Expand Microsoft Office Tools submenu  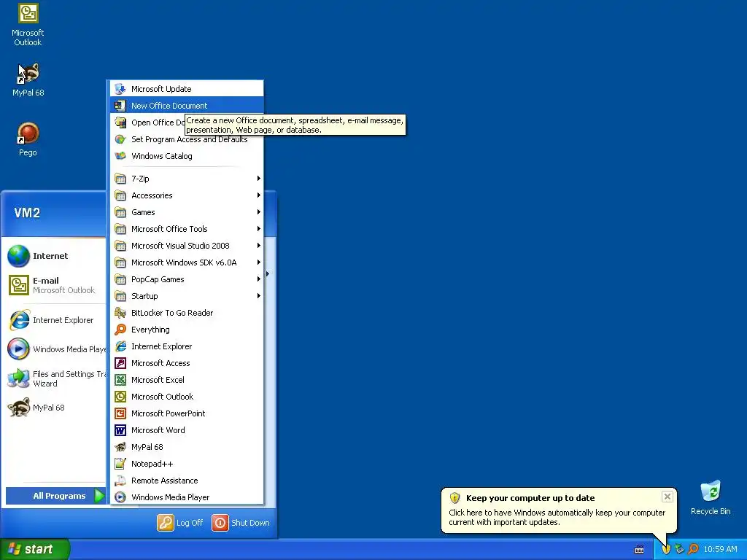[x=187, y=229]
